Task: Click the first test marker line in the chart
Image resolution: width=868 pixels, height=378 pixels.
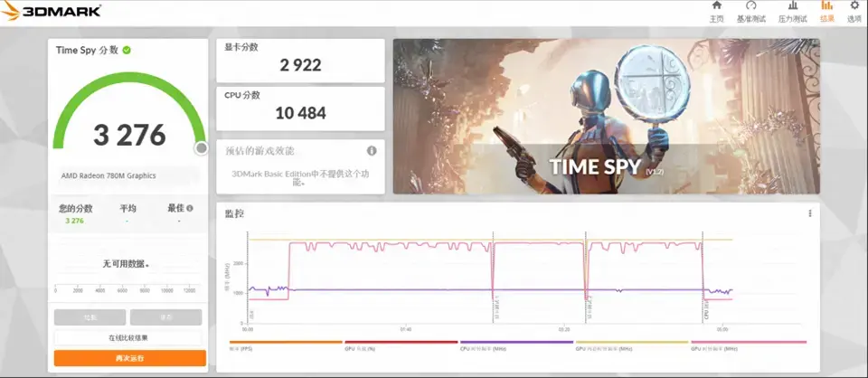Action: (x=493, y=277)
